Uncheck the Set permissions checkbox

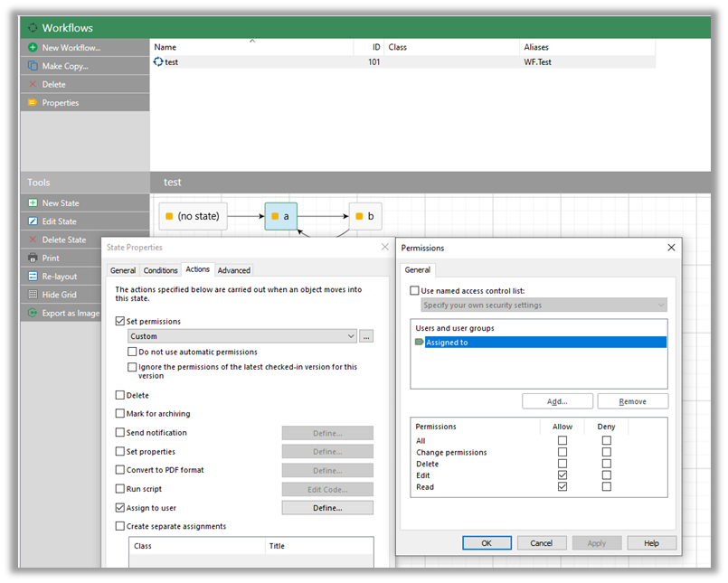pyautogui.click(x=120, y=321)
